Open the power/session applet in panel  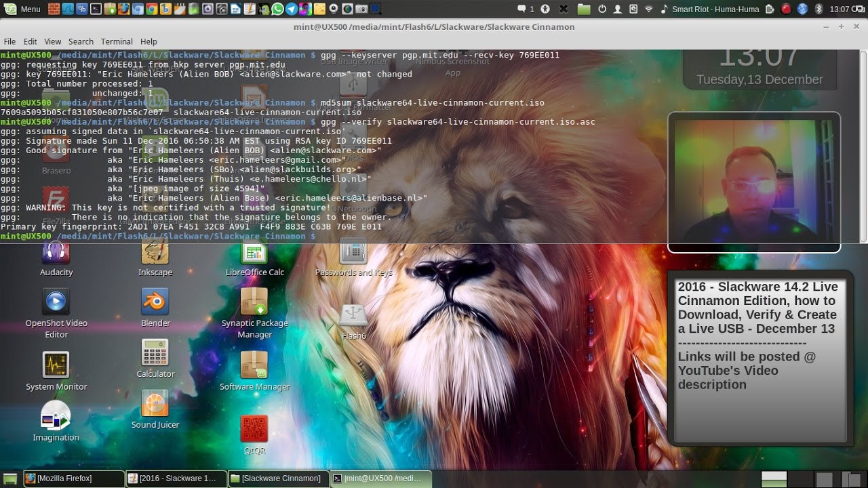click(602, 9)
